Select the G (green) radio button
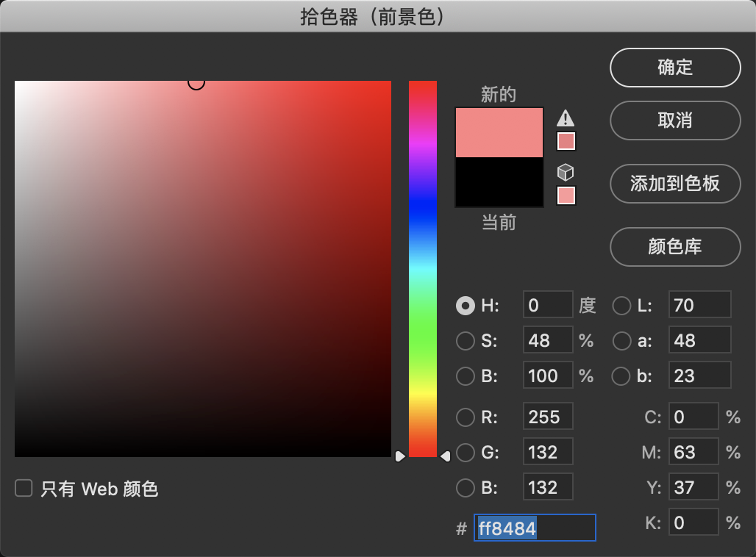The width and height of the screenshot is (756, 557). [x=466, y=452]
